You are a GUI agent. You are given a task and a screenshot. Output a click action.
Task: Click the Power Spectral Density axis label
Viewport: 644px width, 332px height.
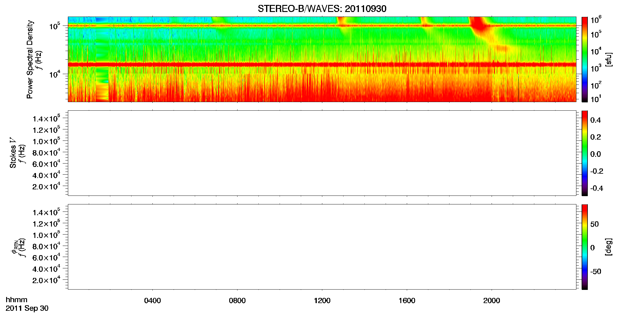coord(30,59)
